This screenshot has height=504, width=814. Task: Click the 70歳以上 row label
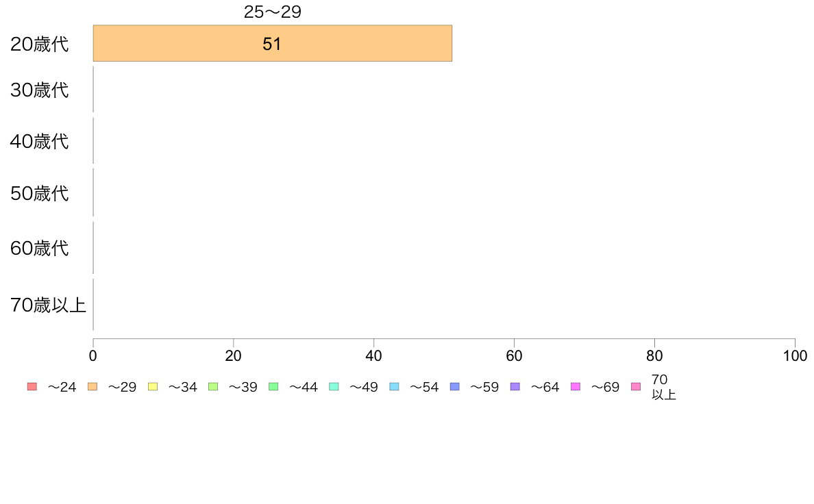point(48,305)
